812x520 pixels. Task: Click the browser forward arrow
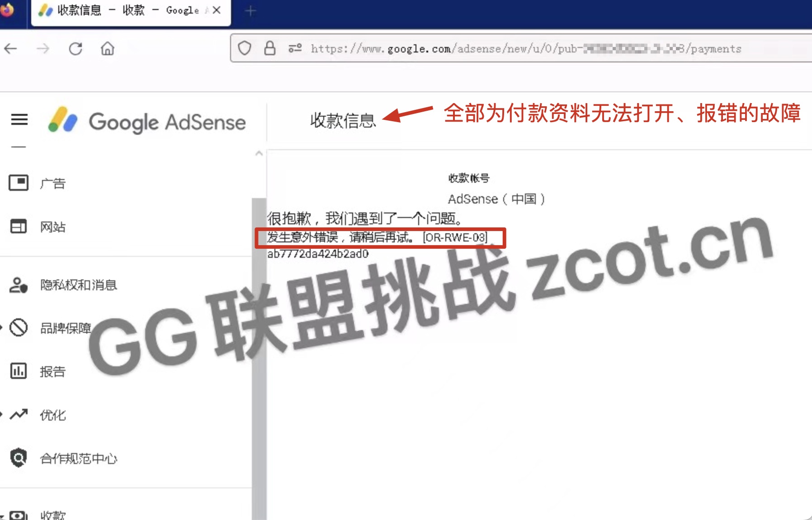tap(43, 48)
